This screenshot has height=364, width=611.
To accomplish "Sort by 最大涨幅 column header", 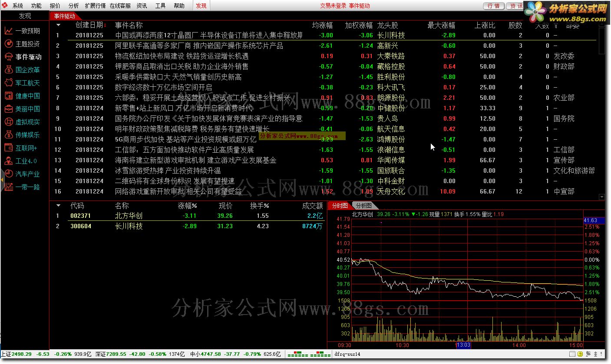I will coord(441,25).
